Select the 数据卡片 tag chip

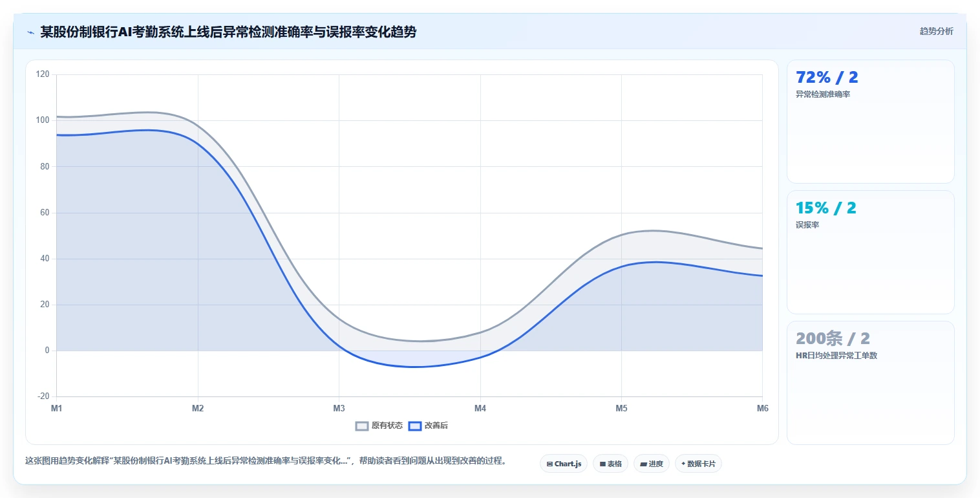tap(698, 464)
